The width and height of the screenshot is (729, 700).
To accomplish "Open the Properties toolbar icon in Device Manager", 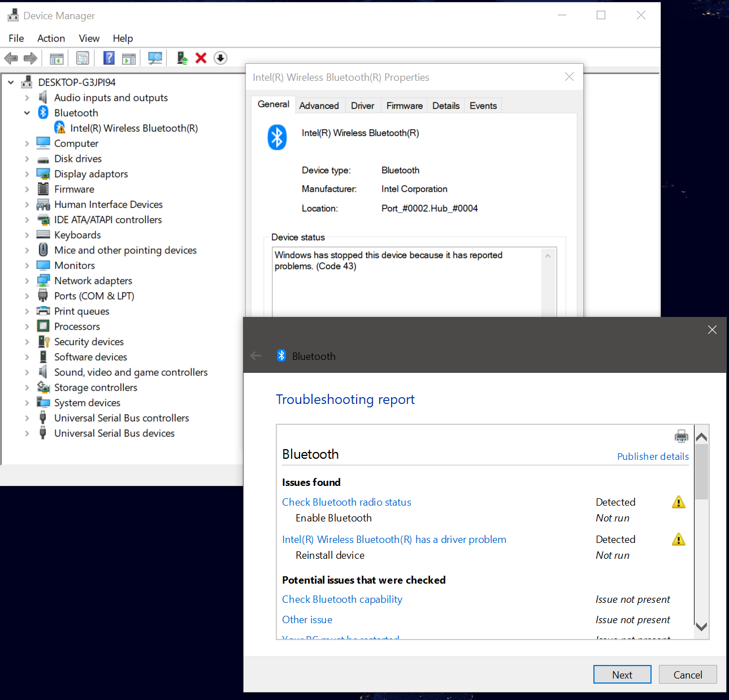I will coord(83,58).
